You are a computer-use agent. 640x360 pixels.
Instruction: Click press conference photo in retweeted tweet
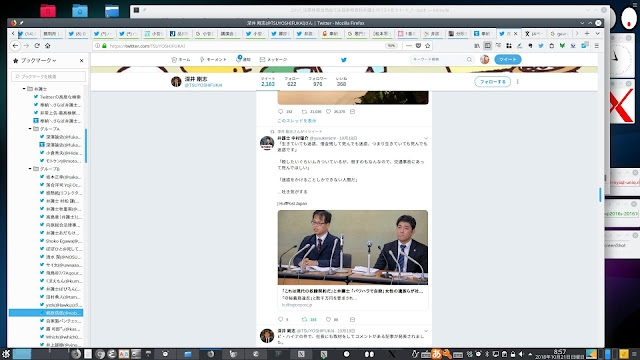(x=353, y=247)
